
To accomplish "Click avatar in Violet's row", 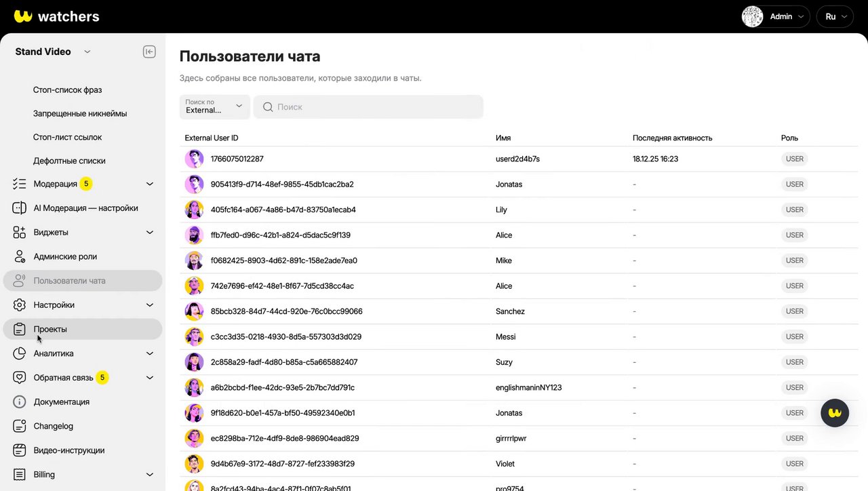I will pos(194,464).
